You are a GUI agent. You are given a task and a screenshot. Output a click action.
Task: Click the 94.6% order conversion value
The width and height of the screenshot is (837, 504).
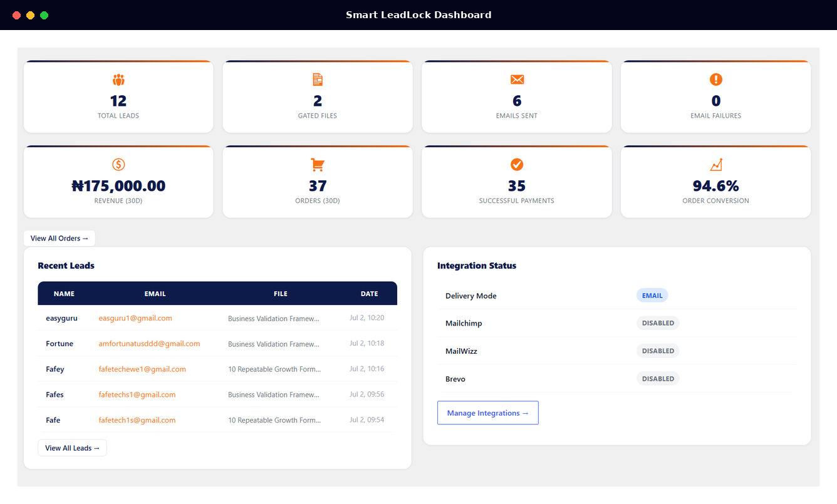pyautogui.click(x=716, y=186)
